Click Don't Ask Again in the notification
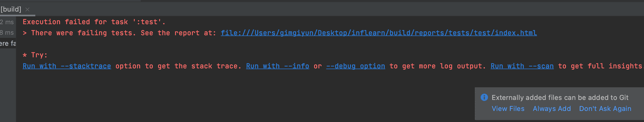 (605, 109)
